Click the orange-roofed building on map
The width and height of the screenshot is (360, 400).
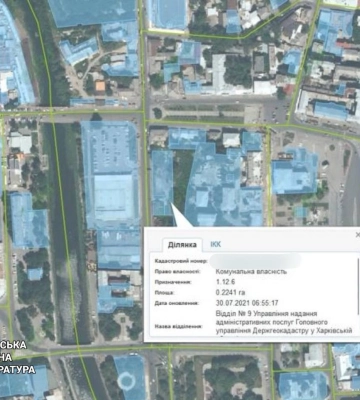tap(100, 87)
